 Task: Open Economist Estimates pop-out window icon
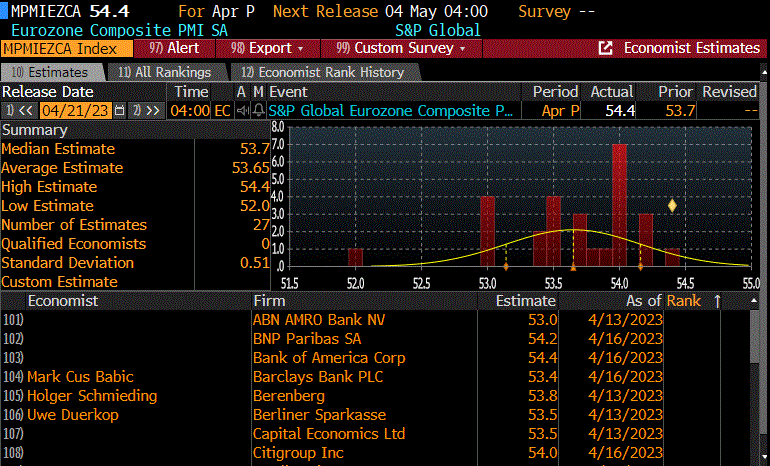coord(605,48)
